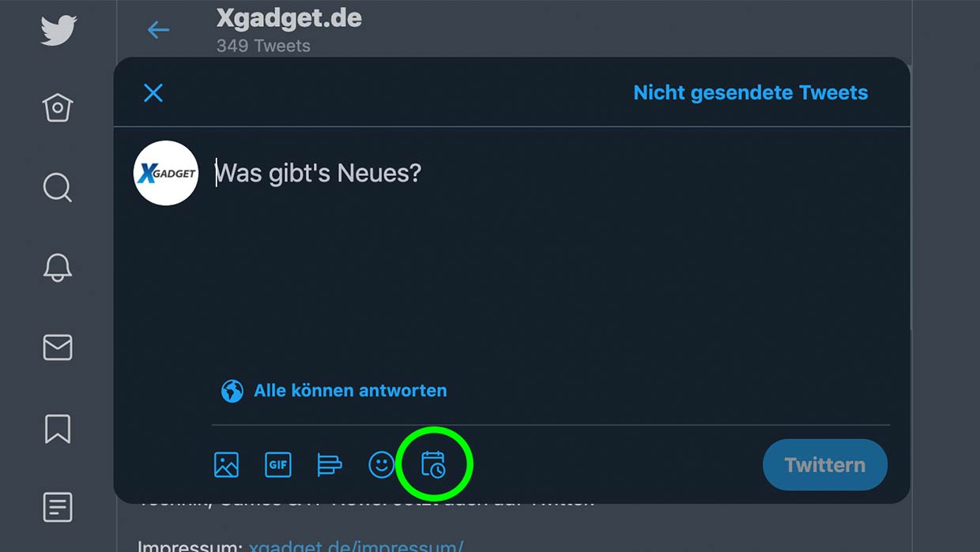The image size is (980, 552).
Task: Click the Xgadget profile avatar
Action: point(166,173)
